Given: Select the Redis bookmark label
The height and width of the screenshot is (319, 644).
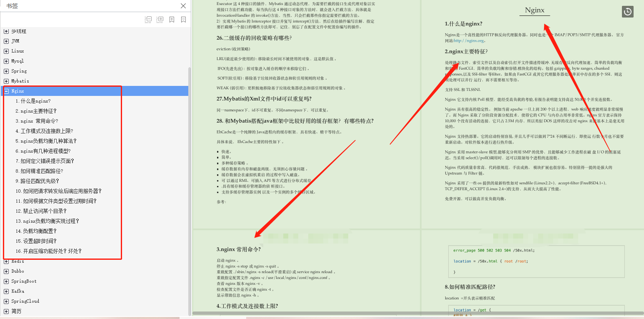Looking at the screenshot, I should tap(17, 261).
